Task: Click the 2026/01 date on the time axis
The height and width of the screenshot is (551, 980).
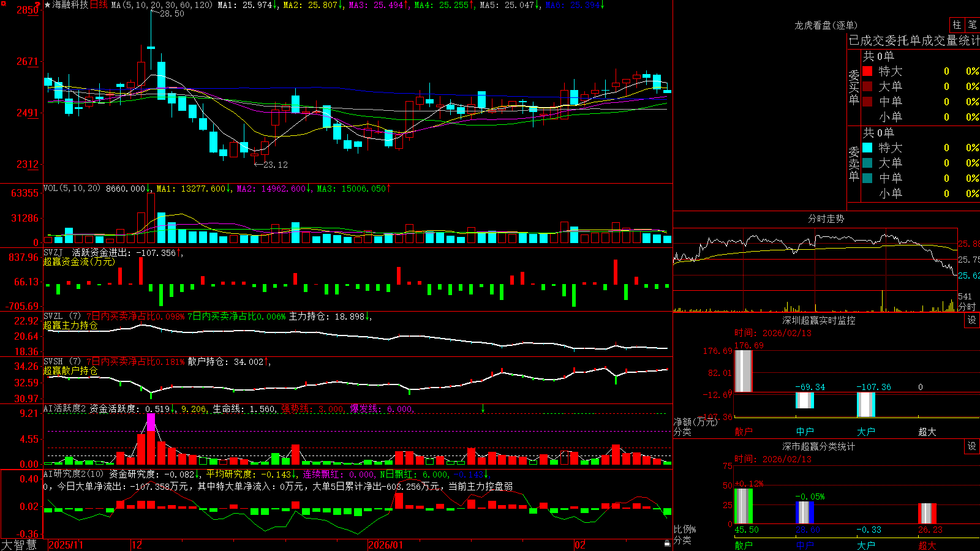Action: [386, 545]
